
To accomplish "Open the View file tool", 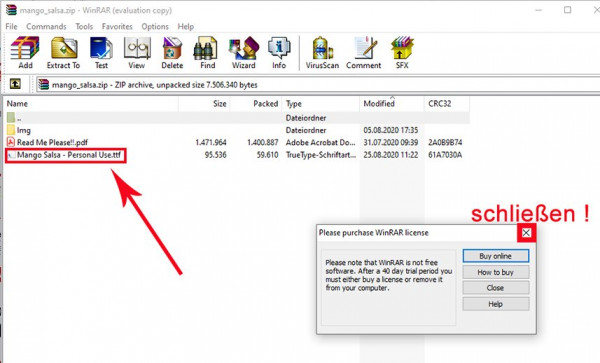I will click(137, 52).
